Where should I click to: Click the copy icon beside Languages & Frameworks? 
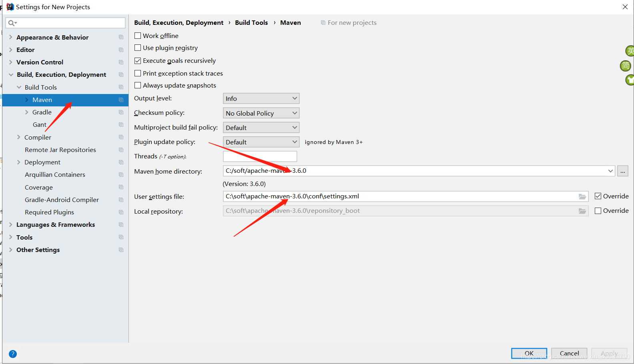(121, 224)
